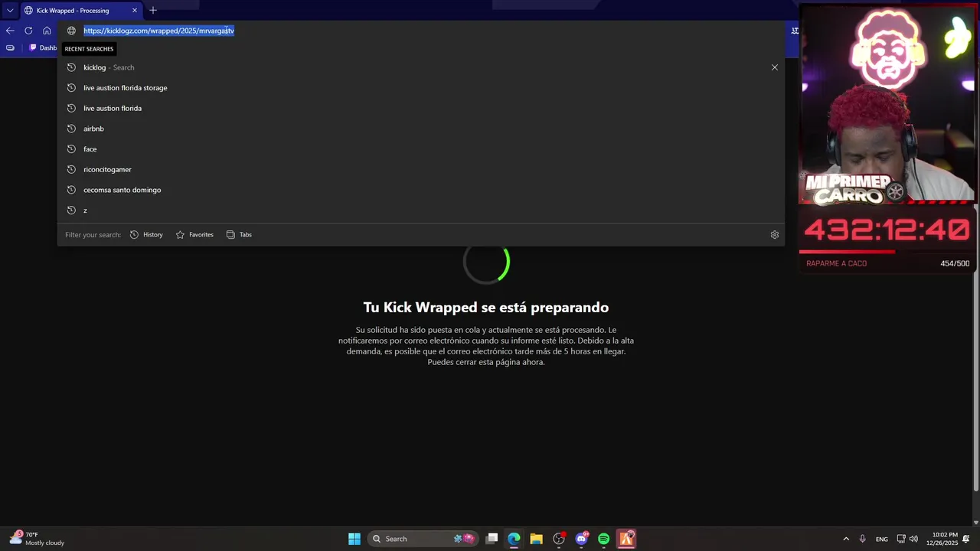Filter search suggestions by Favorites
980x551 pixels.
(x=194, y=235)
